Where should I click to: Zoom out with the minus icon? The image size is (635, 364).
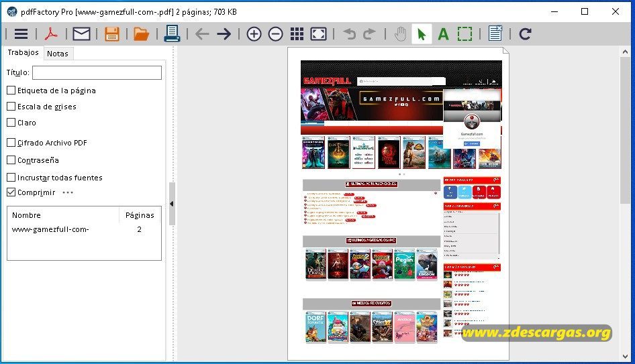275,34
